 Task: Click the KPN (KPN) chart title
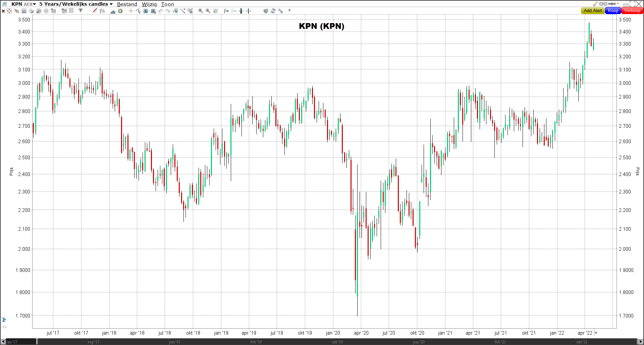(321, 26)
